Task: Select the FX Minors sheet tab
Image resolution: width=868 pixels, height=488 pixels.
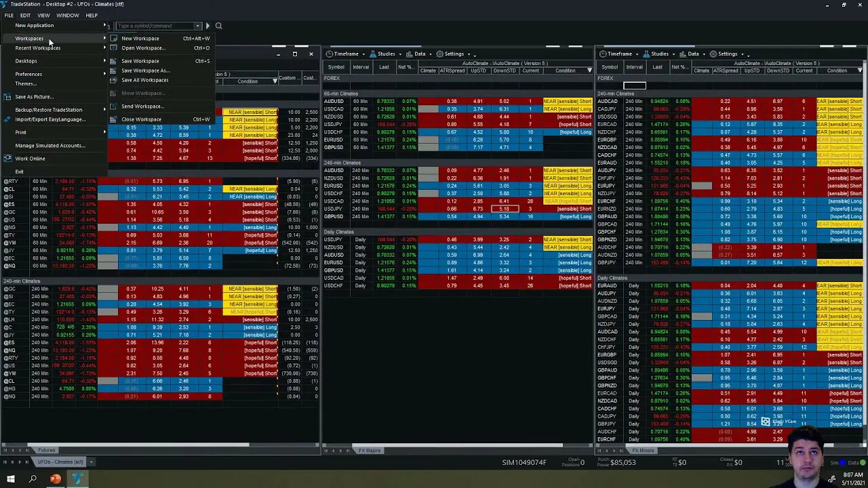Action: click(643, 451)
